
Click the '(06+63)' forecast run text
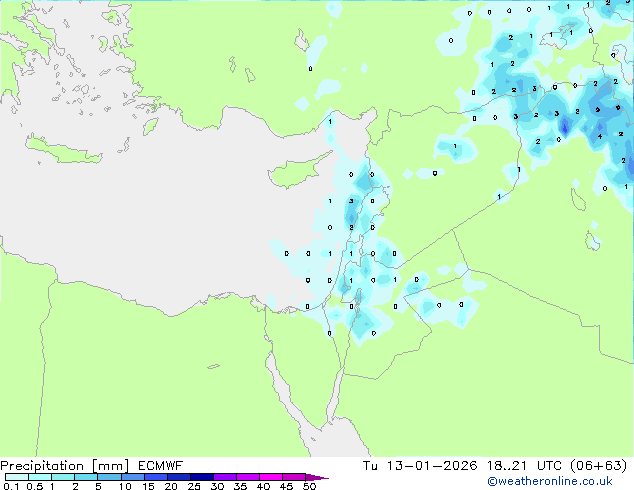pyautogui.click(x=599, y=466)
